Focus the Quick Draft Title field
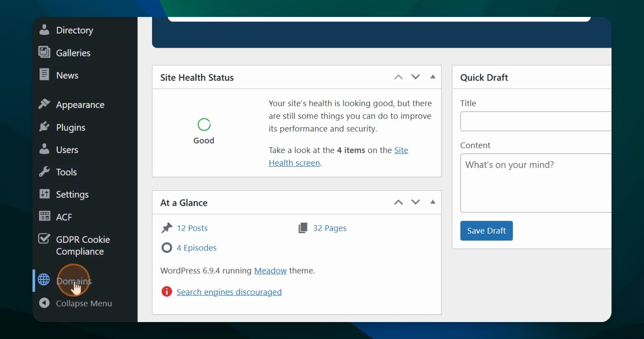This screenshot has height=339, width=644. (536, 121)
